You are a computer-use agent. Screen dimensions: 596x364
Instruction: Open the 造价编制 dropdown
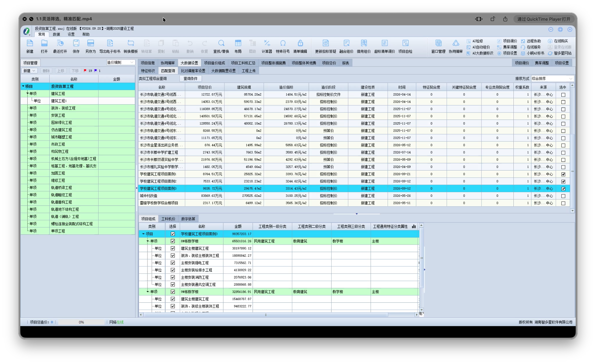pyautogui.click(x=121, y=63)
